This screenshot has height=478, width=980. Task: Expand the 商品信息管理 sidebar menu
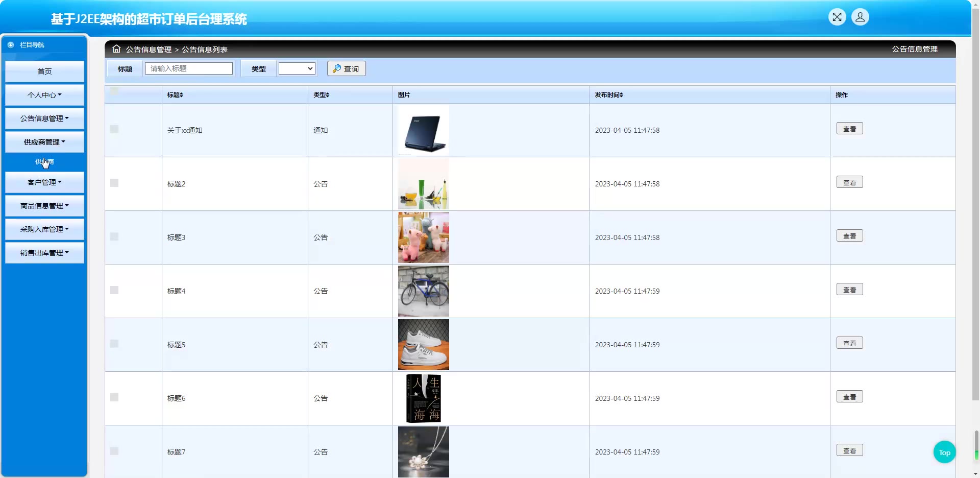tap(44, 206)
